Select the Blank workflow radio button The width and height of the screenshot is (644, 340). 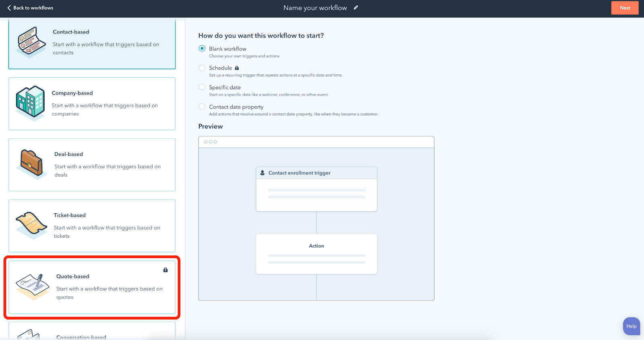(x=202, y=48)
